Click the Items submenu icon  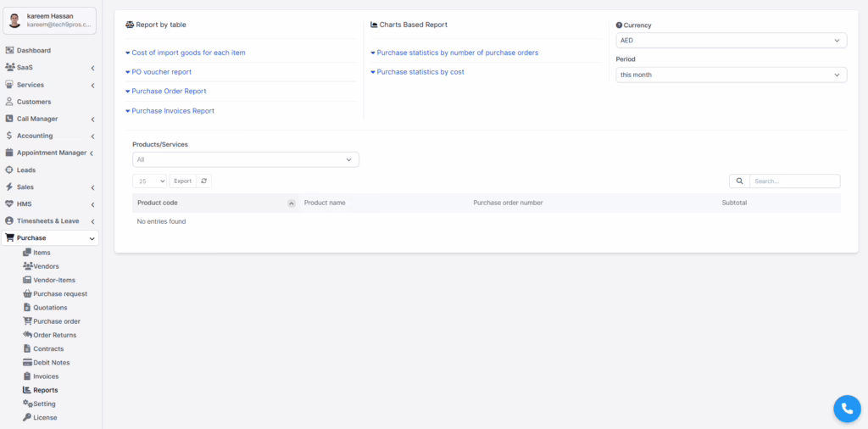(x=27, y=253)
